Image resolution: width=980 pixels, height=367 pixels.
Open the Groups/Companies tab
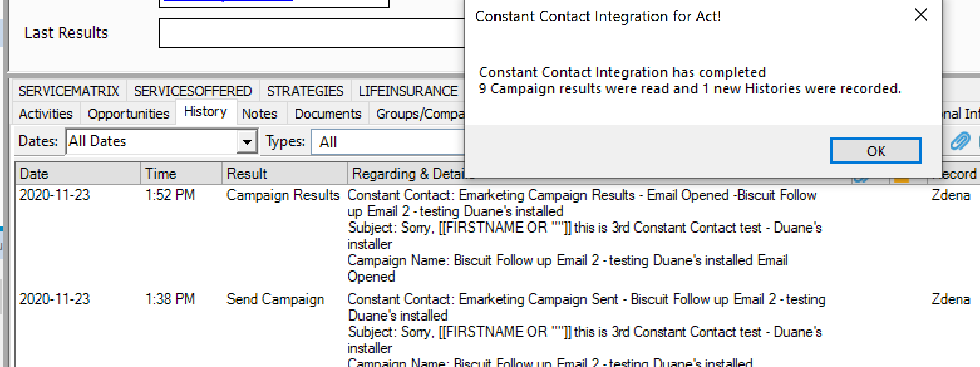pos(417,114)
